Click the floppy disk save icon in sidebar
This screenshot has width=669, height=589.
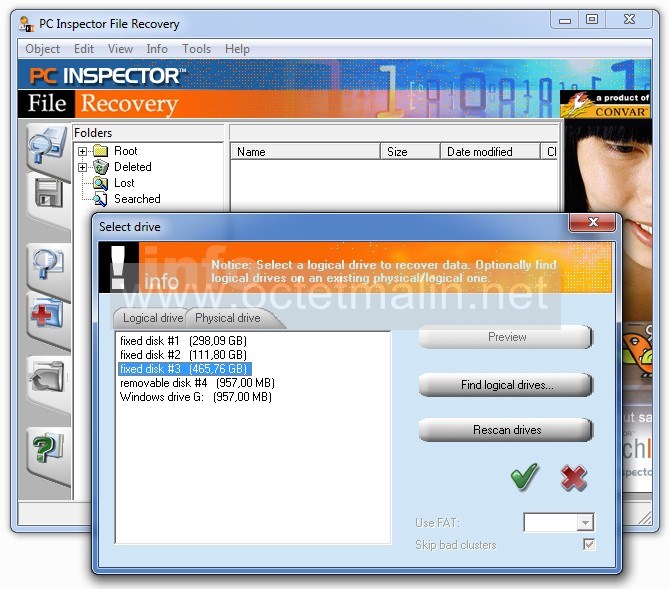49,193
